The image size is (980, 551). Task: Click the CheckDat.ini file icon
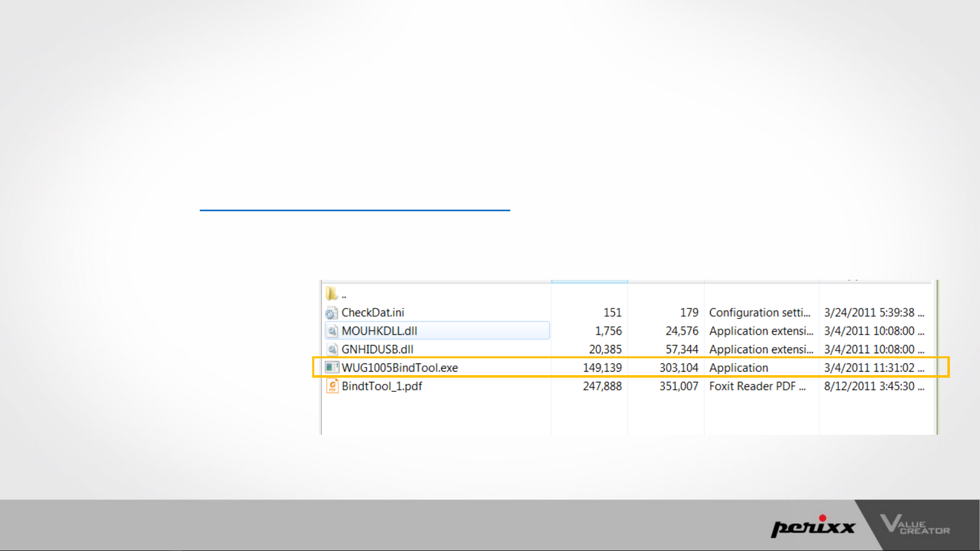[332, 312]
